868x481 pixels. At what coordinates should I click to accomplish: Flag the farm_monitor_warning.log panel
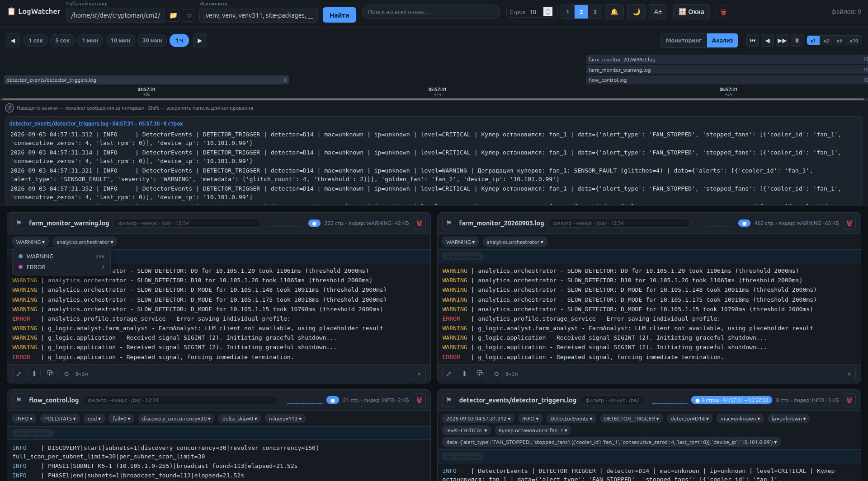tap(19, 223)
